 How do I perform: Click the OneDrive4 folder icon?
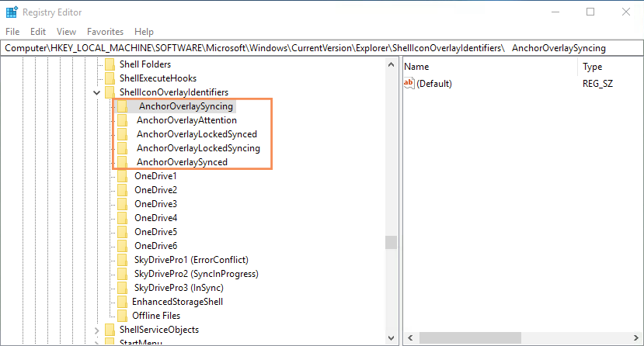122,218
